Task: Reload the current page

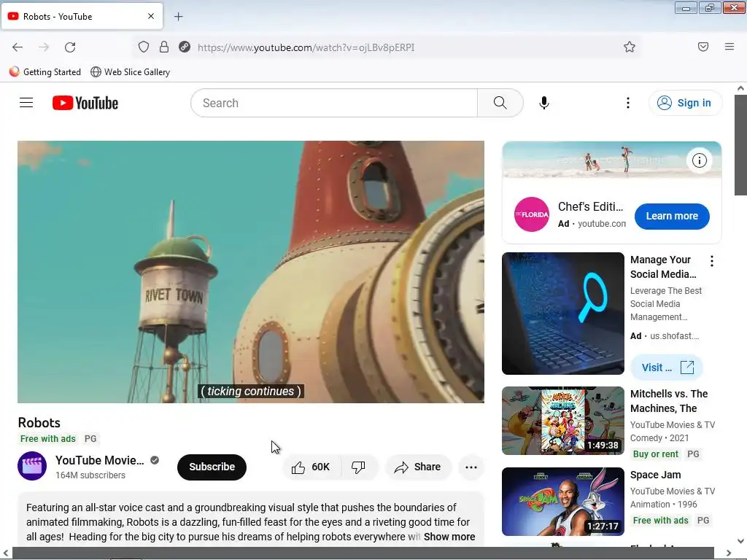Action: coord(70,47)
